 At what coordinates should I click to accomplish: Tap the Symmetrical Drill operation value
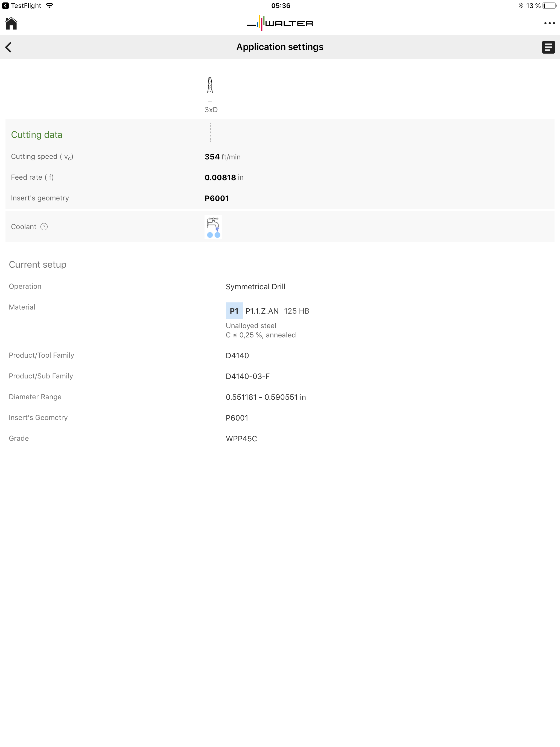point(255,287)
